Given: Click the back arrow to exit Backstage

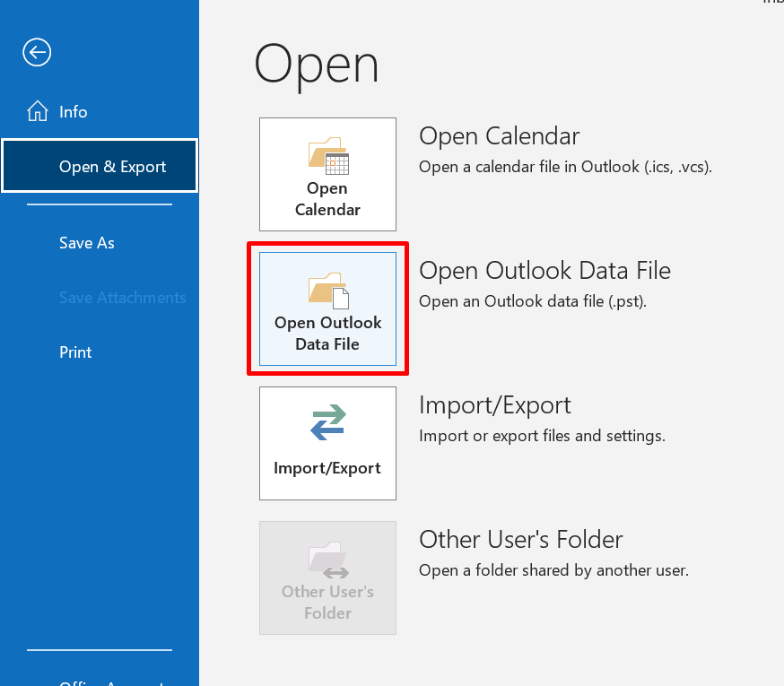Looking at the screenshot, I should coord(37,53).
